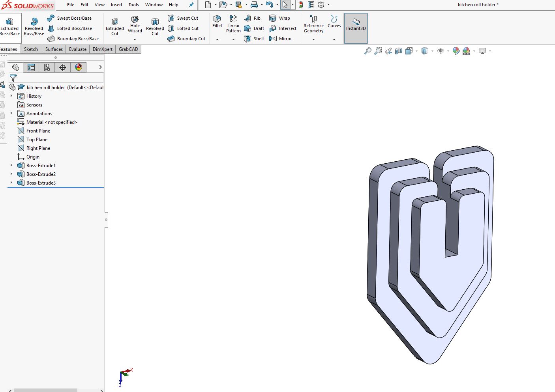Click the Undo toolbar icon
Image resolution: width=555 pixels, height=392 pixels.
click(x=269, y=5)
